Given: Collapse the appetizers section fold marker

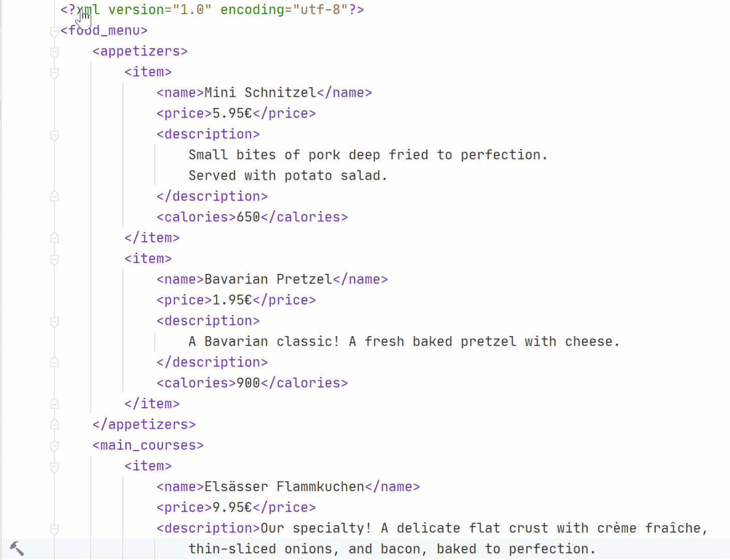Looking at the screenshot, I should (x=54, y=52).
